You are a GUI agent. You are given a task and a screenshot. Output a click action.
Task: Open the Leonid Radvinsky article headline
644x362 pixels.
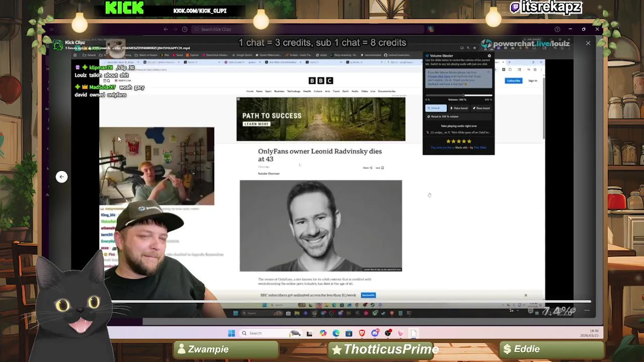click(320, 155)
